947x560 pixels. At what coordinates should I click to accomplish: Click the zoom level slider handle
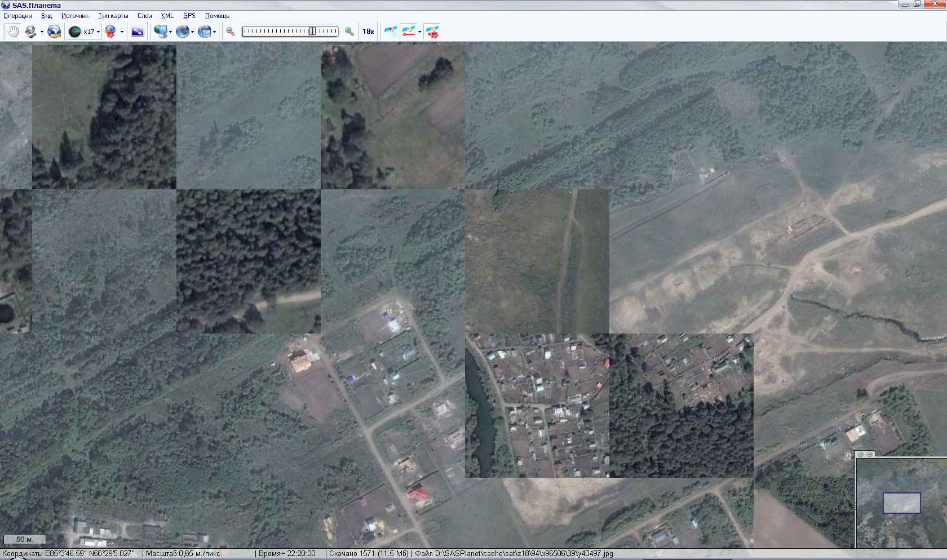tap(312, 32)
